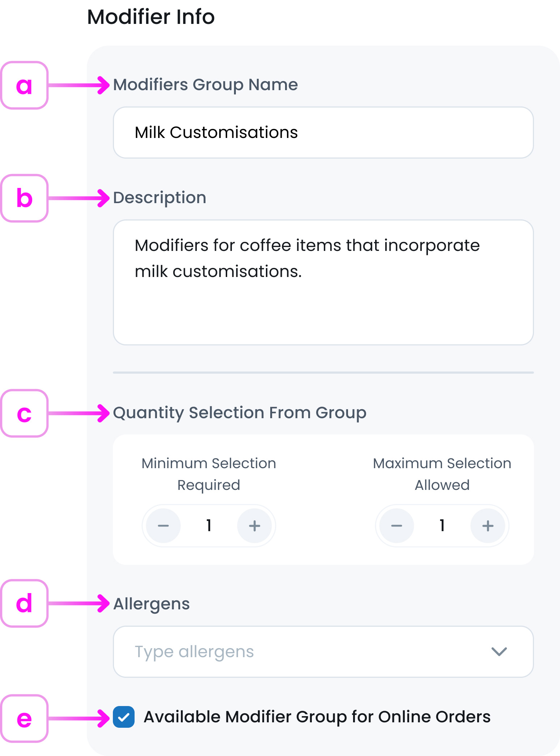The image size is (560, 756).
Task: Increase the Minimum Selection Required value
Action: [x=254, y=526]
